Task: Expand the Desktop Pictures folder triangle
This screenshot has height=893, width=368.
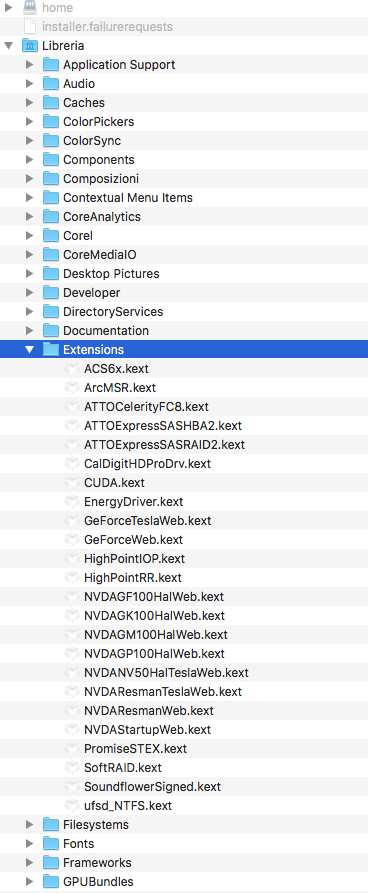Action: [x=30, y=274]
